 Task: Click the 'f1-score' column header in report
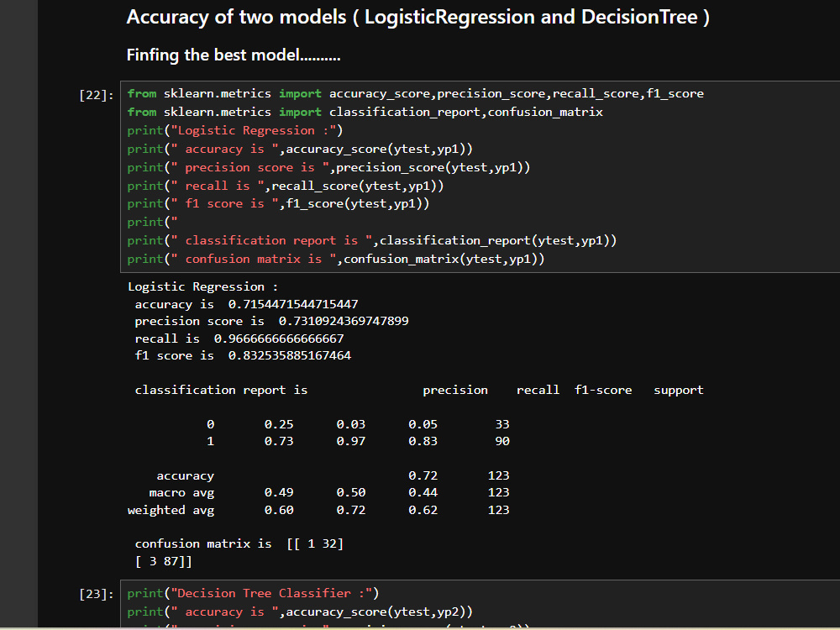coord(603,390)
